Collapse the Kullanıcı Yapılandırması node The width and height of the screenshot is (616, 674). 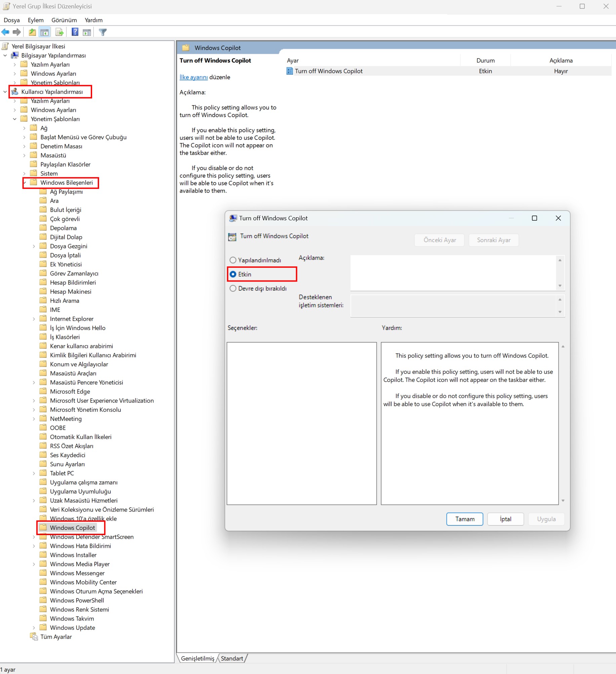pyautogui.click(x=5, y=91)
